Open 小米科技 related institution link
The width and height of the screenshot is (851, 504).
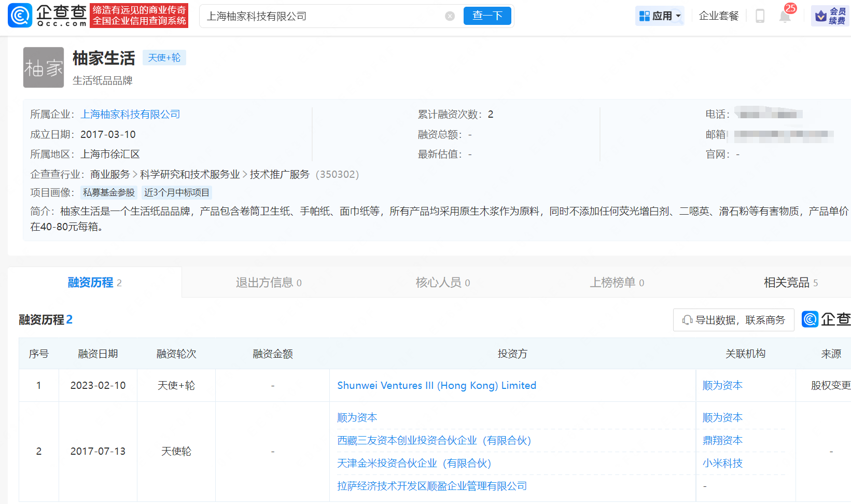[722, 463]
